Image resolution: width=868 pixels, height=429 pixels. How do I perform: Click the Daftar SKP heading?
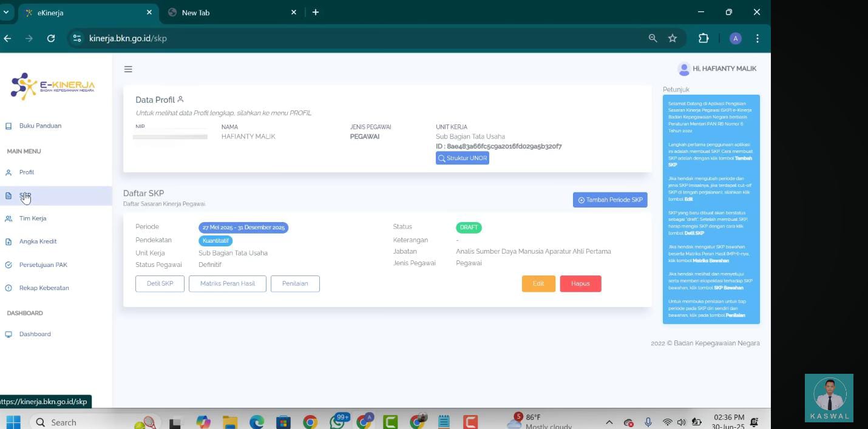(144, 194)
